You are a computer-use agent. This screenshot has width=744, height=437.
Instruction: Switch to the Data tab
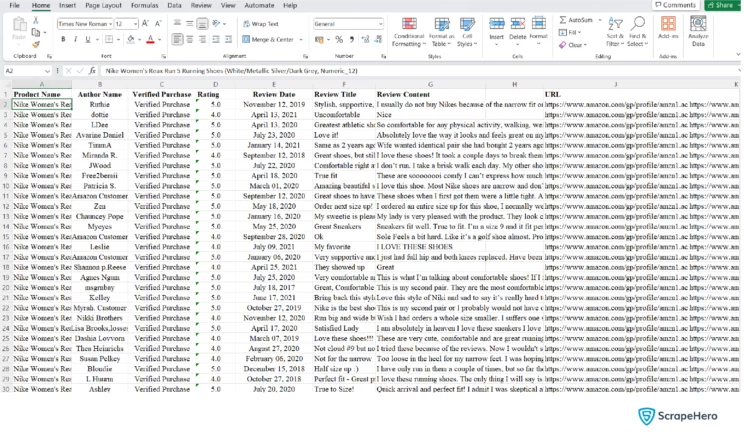(174, 5)
